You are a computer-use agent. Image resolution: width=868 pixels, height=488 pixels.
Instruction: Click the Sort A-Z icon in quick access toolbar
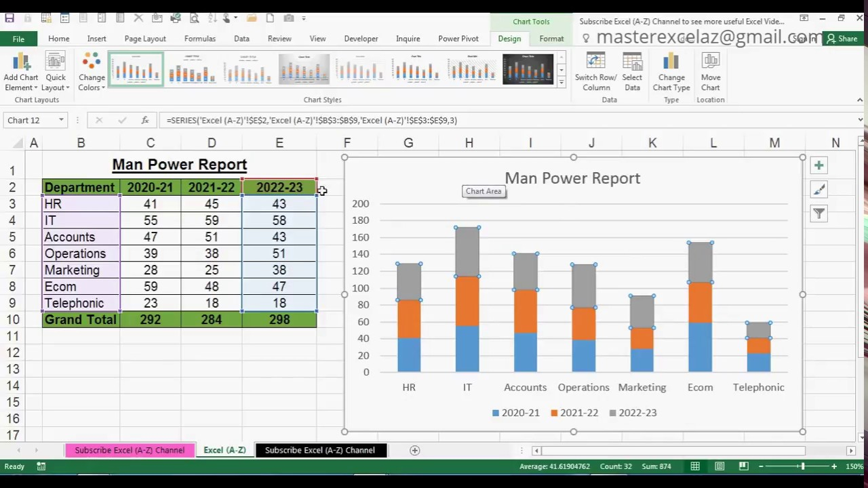(x=212, y=18)
